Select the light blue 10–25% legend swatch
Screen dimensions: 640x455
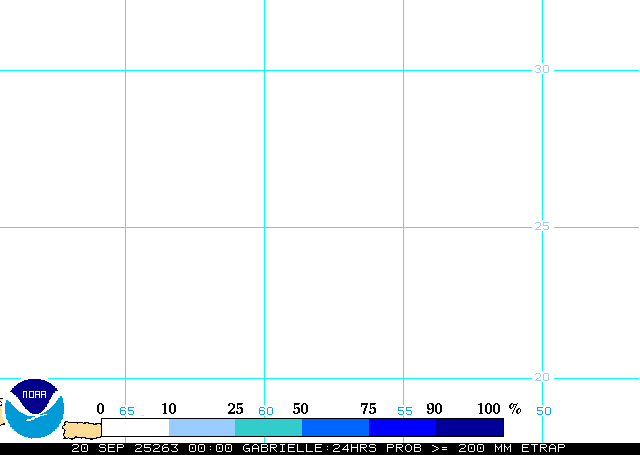pos(202,427)
